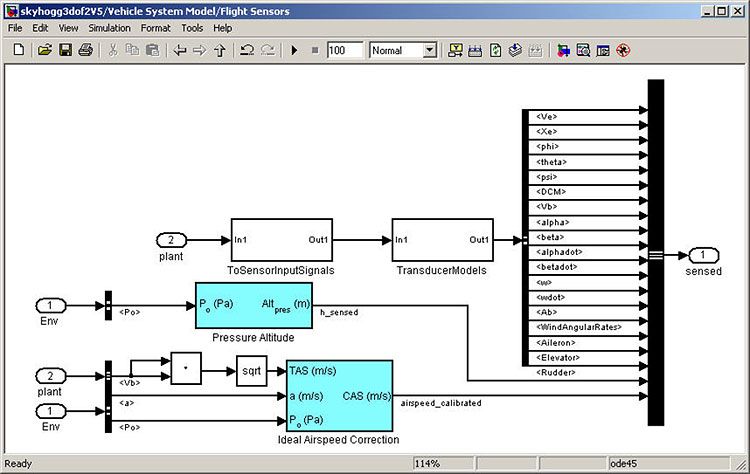Screen dimensions: 750x474
Task: Click the Ready status text
Action: 18,463
